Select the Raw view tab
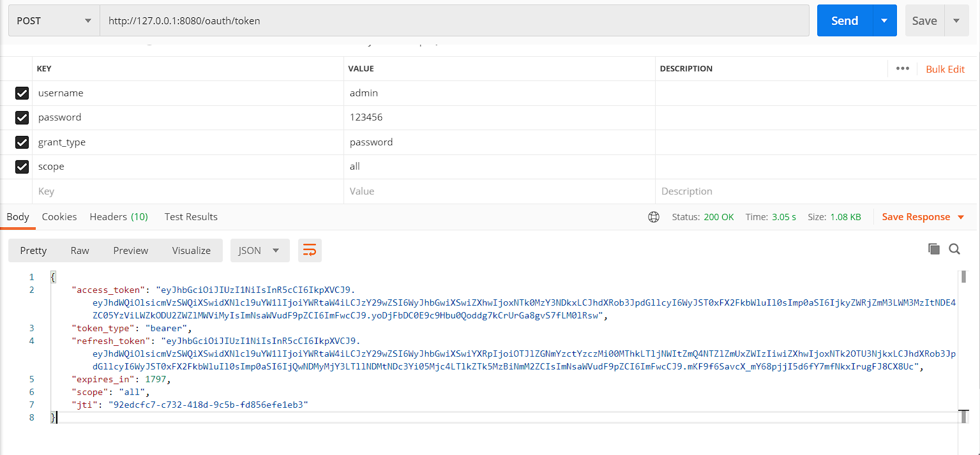This screenshot has height=455, width=980. [80, 250]
